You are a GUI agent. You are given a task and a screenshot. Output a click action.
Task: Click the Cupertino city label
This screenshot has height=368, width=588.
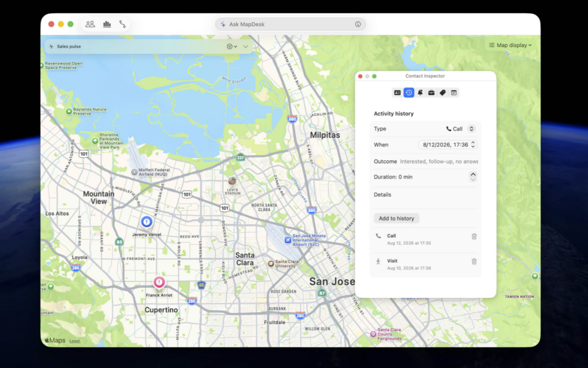pyautogui.click(x=161, y=310)
